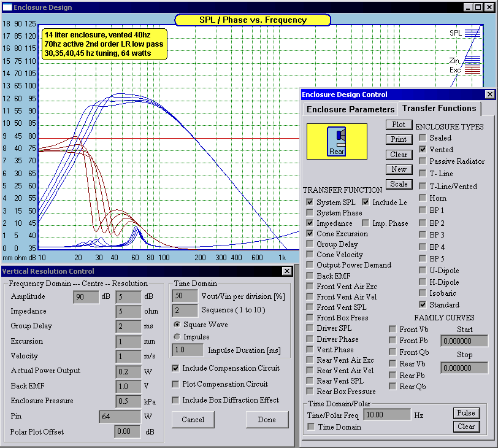Enable the Output Power Demand checkbox

click(310, 265)
